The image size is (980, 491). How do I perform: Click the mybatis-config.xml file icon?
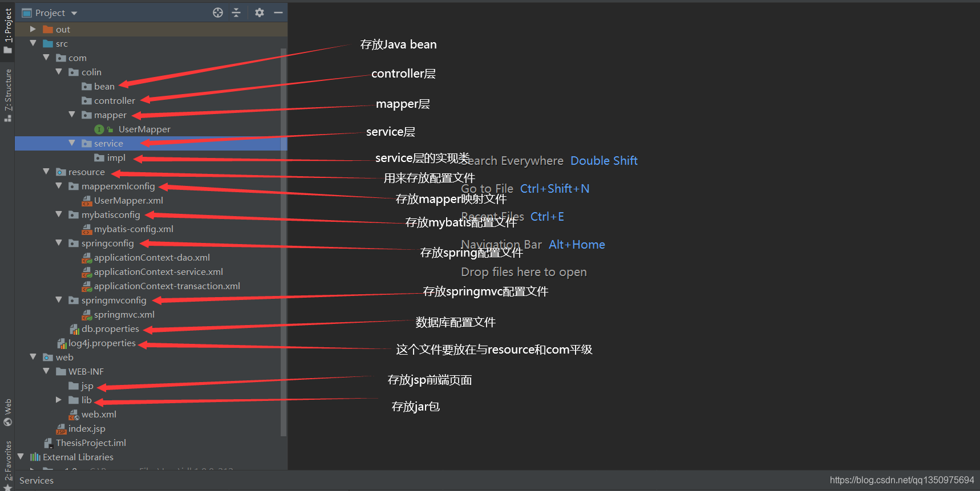87,229
